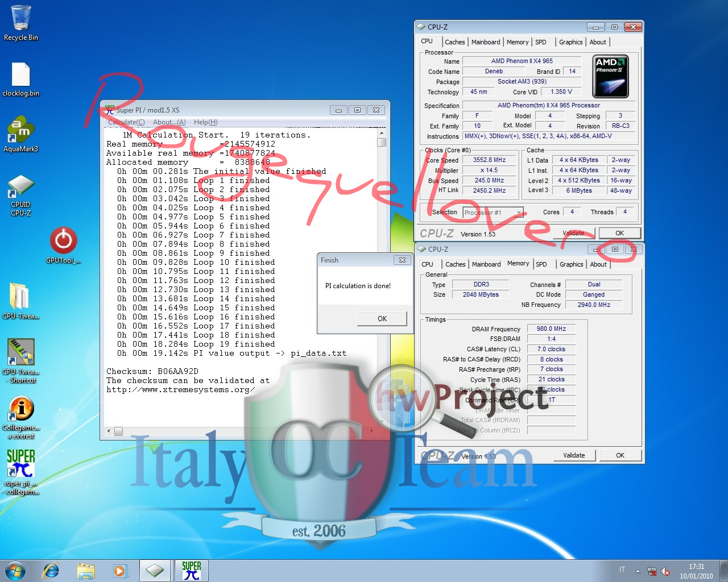This screenshot has height=582, width=728.
Task: Switch to SPD tab in top CPU-Z
Action: (541, 42)
